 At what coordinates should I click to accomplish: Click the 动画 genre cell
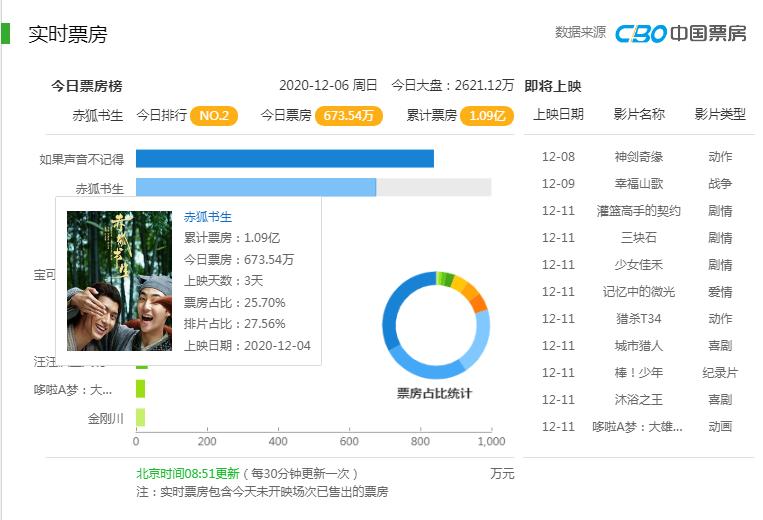(x=720, y=427)
